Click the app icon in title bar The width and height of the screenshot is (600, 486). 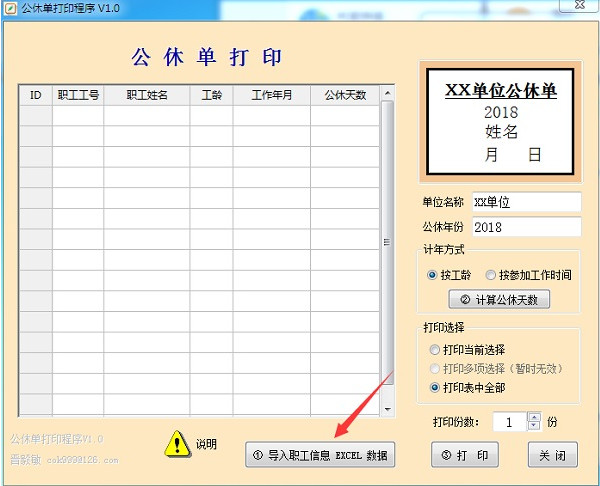click(10, 8)
